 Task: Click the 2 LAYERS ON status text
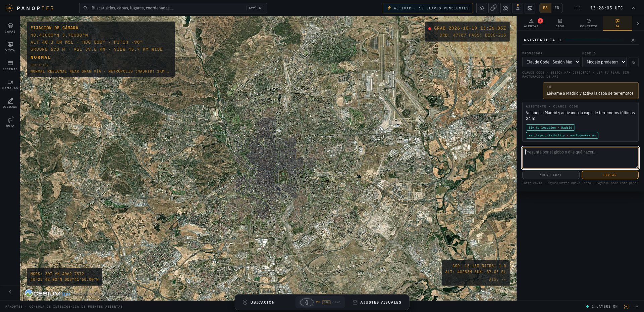(x=604, y=307)
